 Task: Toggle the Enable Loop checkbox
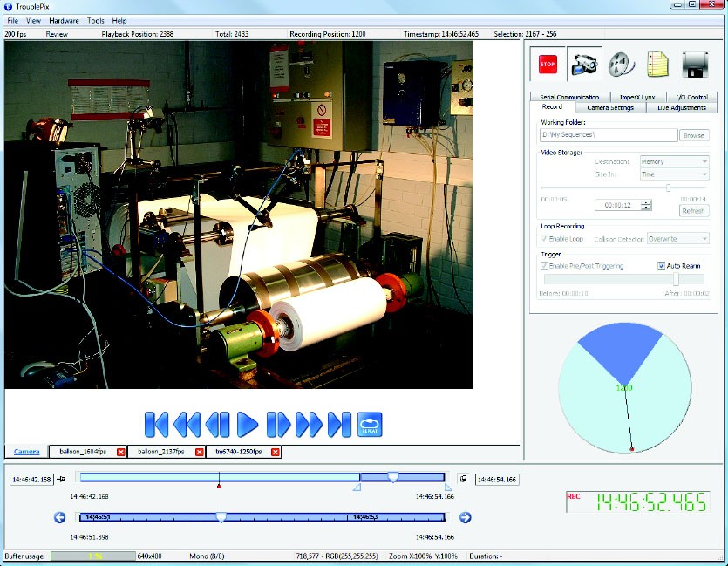click(x=545, y=238)
